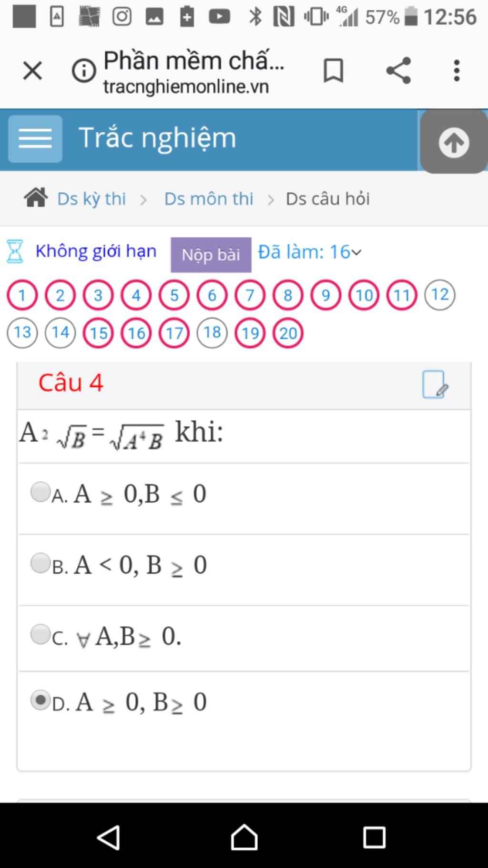Choose answer C radio button
Image resolution: width=488 pixels, height=868 pixels.
coord(41,634)
